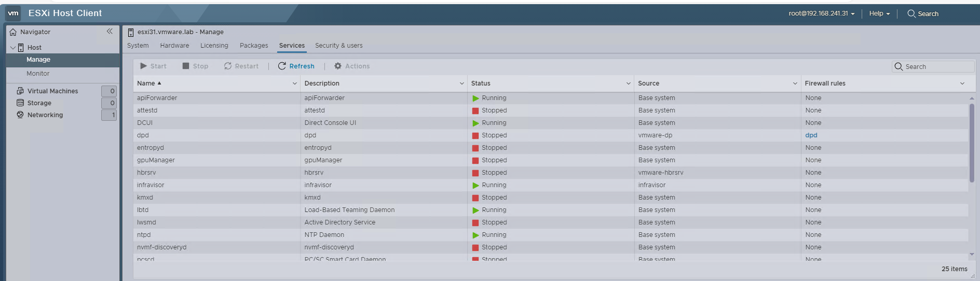Image resolution: width=980 pixels, height=281 pixels.
Task: Open Virtual Machines in Navigator
Action: [52, 91]
